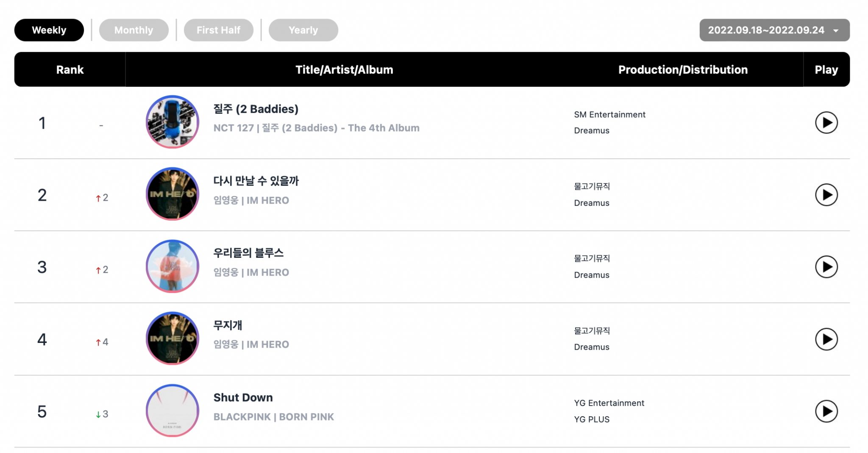Screen dimensions: 868x453
Task: Open BLACKPINK | BORN PINK artist link
Action: 274,417
